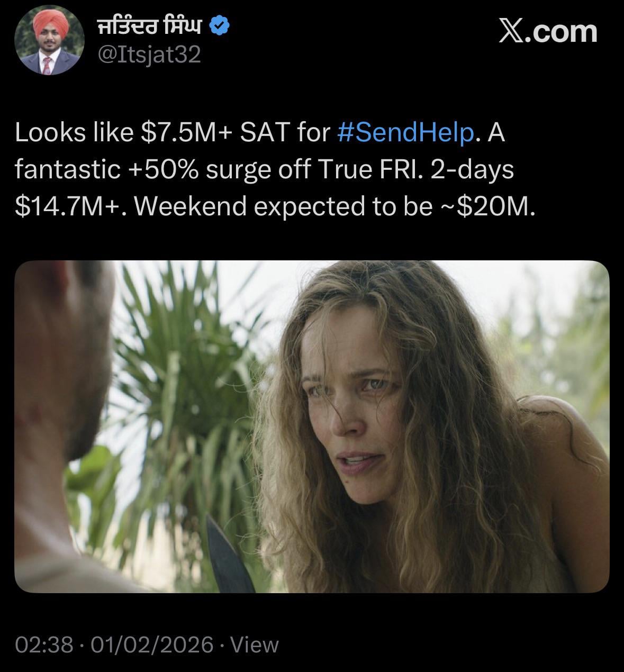Viewport: 624px width, 672px height.
Task: Open the #SendHelp hashtag
Action: 405,132
